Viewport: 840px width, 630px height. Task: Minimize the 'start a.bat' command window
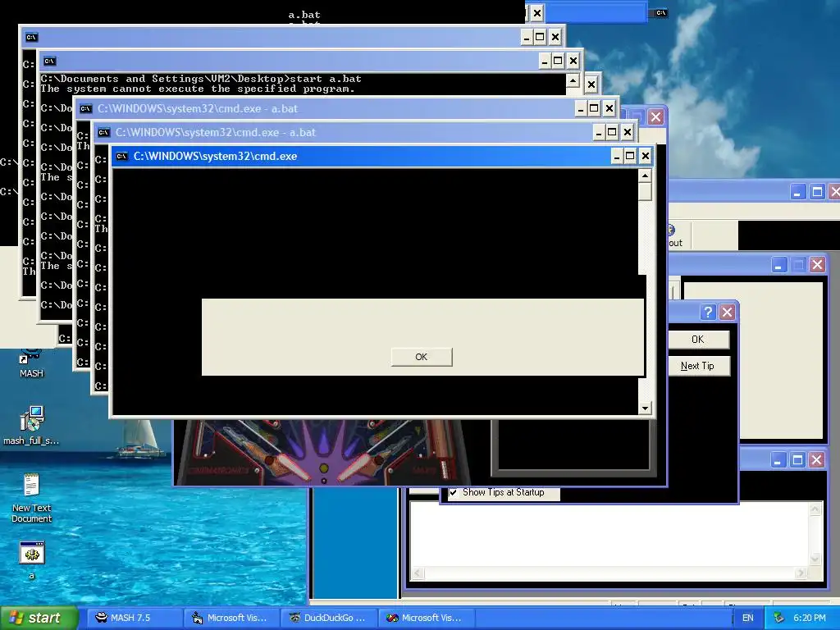click(x=545, y=61)
